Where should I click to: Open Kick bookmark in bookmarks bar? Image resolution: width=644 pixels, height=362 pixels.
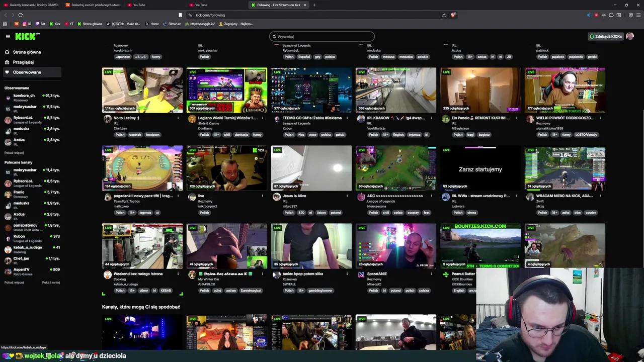pyautogui.click(x=55, y=24)
